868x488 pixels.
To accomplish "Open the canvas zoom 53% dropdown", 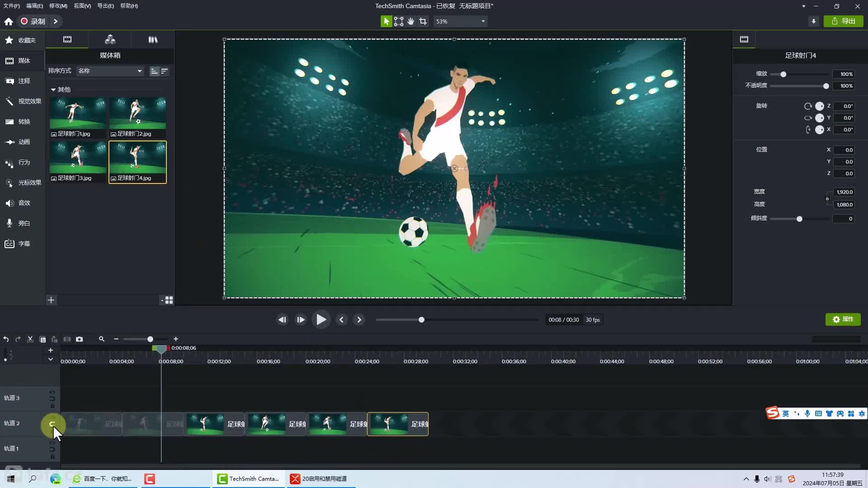I will (x=460, y=21).
